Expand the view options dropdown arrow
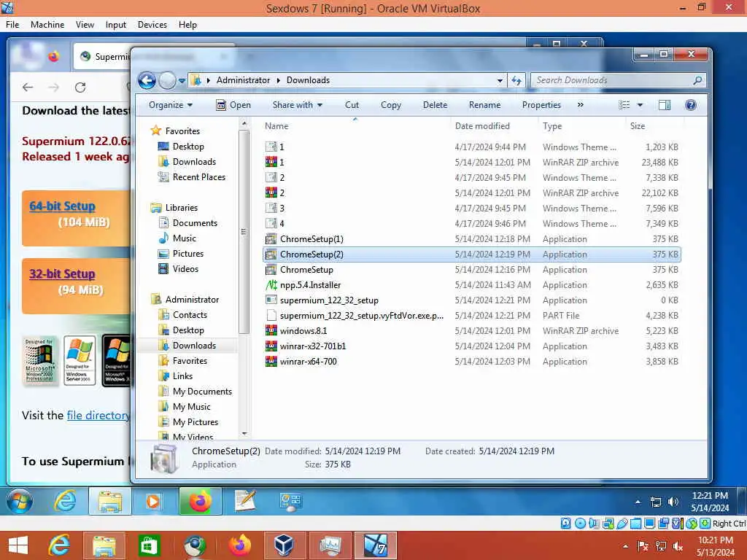 tap(640, 105)
